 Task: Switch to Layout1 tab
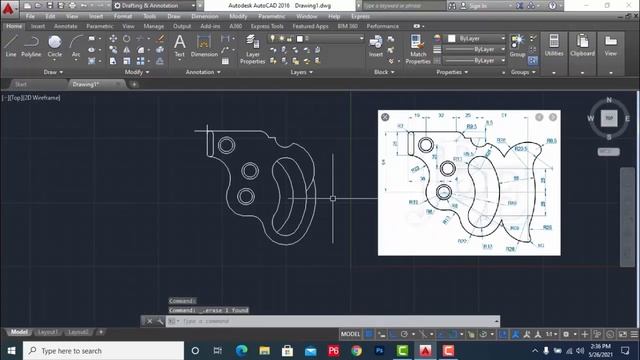pos(47,332)
